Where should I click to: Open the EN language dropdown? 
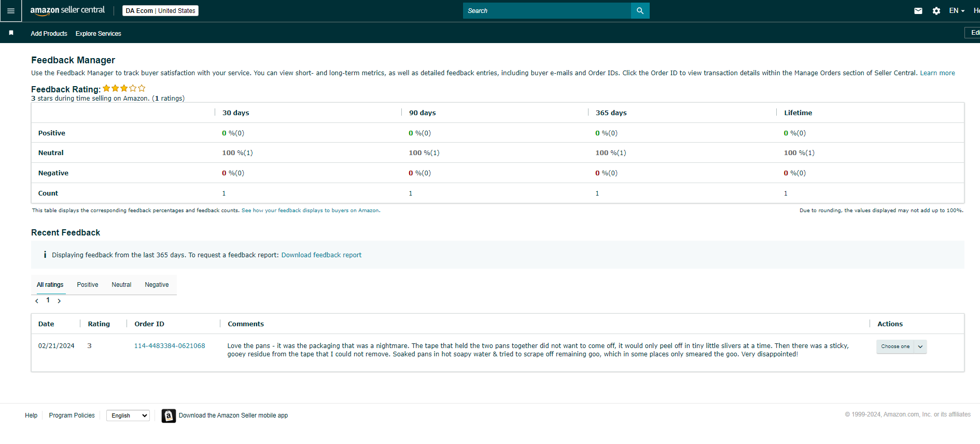(957, 11)
